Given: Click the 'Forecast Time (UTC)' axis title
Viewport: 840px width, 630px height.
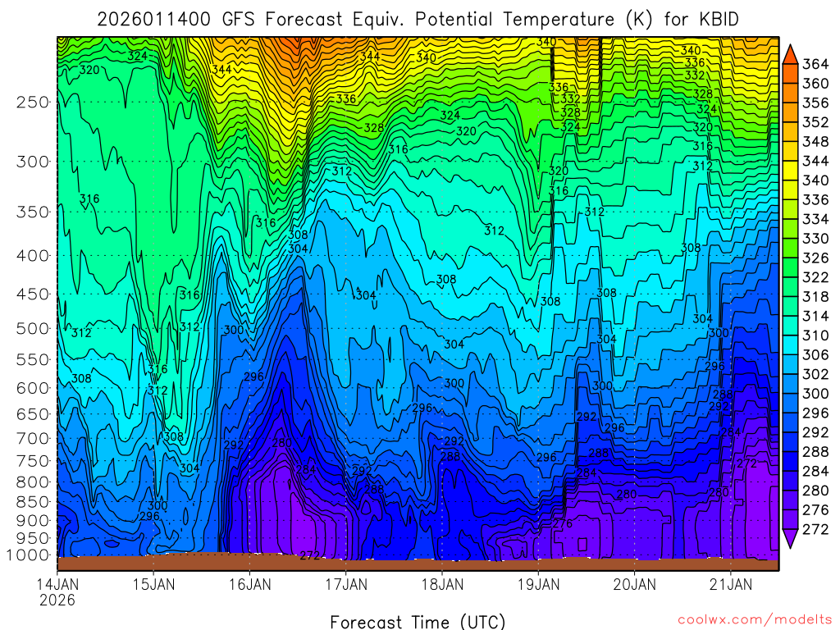Looking at the screenshot, I should point(418,622).
